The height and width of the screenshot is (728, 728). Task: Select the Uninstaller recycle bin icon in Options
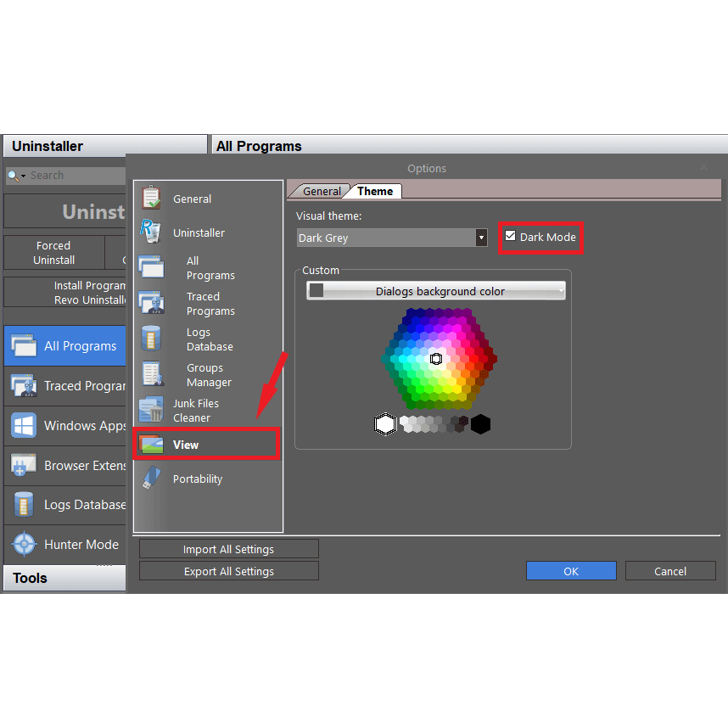click(150, 232)
